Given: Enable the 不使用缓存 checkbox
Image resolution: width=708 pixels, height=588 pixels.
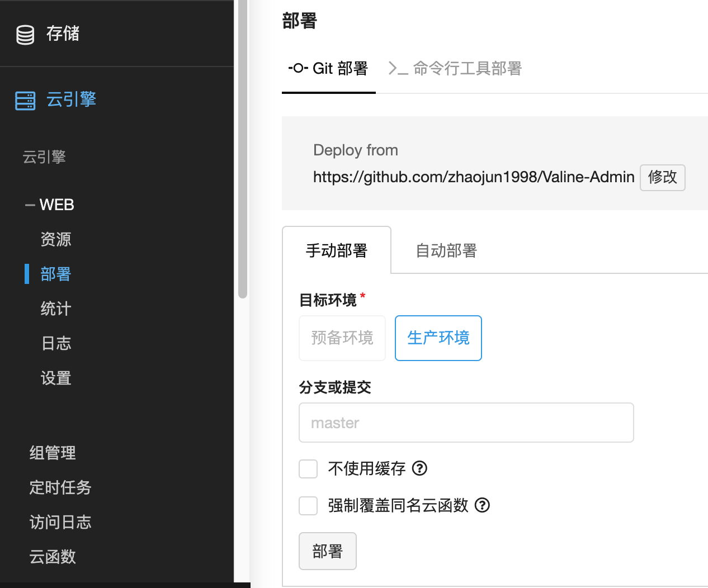Looking at the screenshot, I should (308, 469).
